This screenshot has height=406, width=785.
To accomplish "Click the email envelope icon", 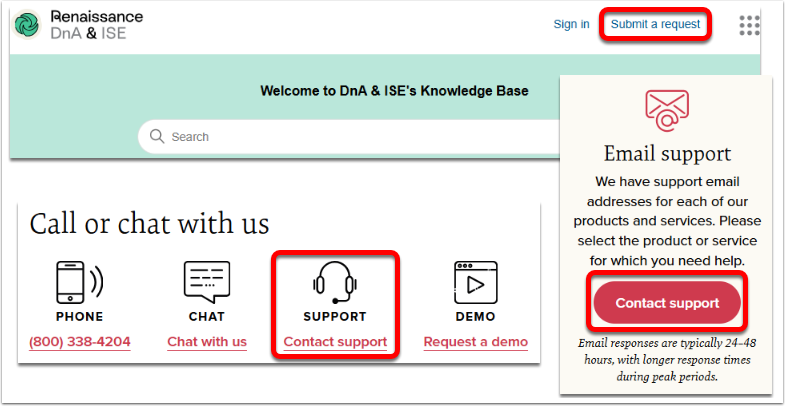I will (x=667, y=111).
